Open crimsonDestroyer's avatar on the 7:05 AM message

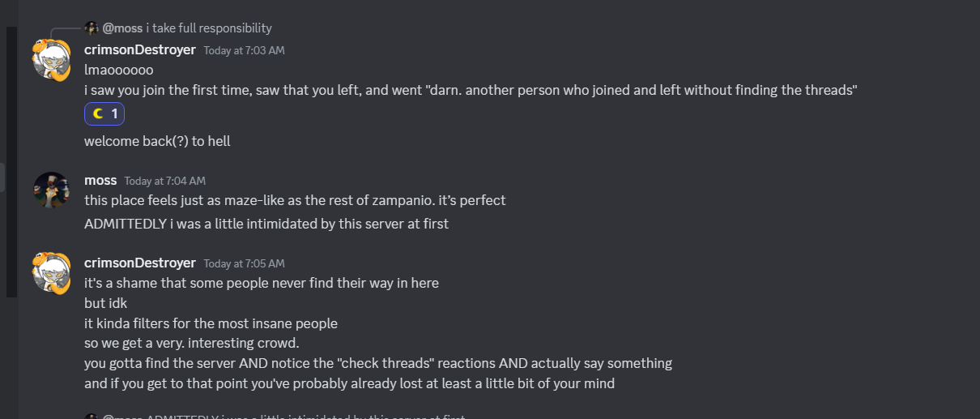coord(51,272)
